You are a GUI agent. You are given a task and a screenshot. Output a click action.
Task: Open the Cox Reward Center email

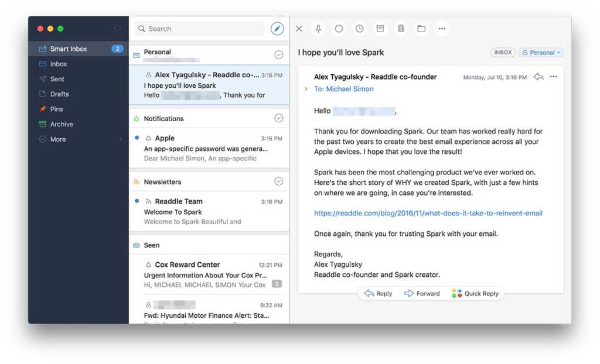[x=209, y=274]
